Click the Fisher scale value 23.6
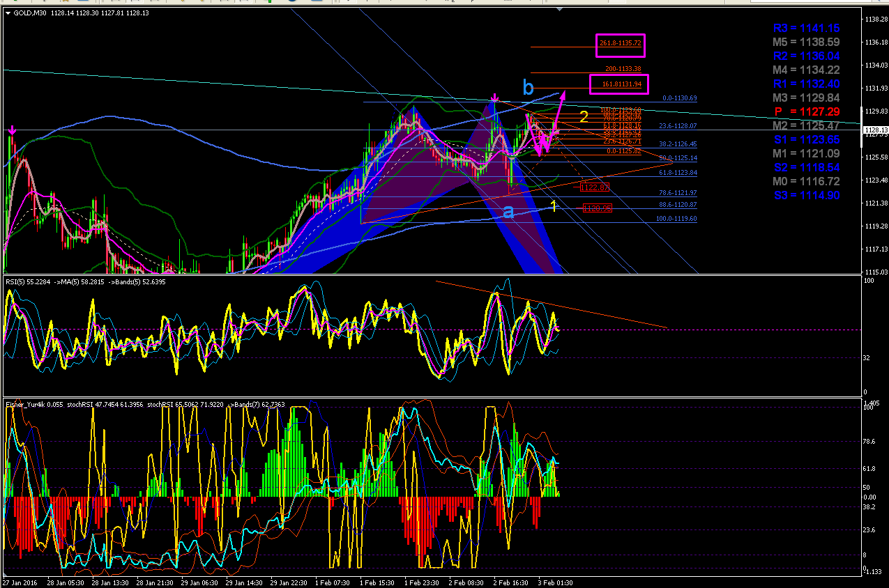The height and width of the screenshot is (588, 889). 869,529
